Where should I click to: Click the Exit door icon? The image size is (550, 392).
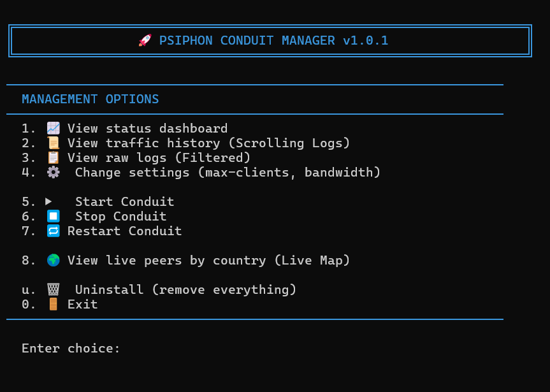(x=54, y=303)
